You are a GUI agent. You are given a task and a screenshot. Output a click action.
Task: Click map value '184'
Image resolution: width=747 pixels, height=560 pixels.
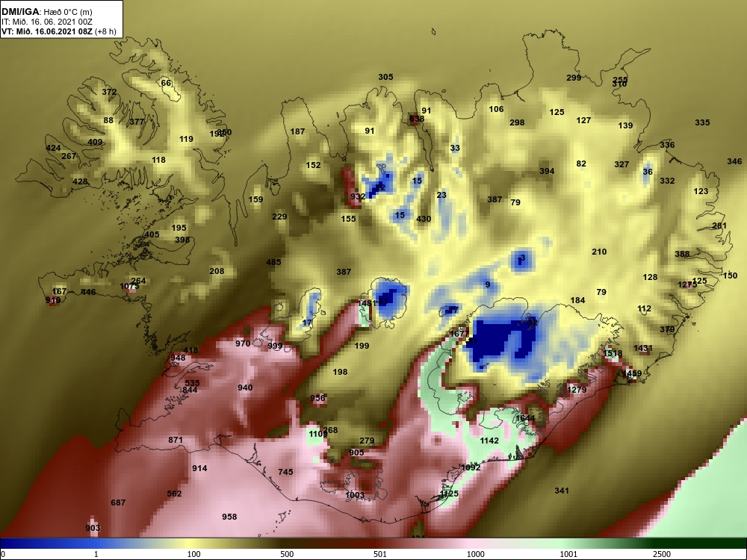coord(577,300)
